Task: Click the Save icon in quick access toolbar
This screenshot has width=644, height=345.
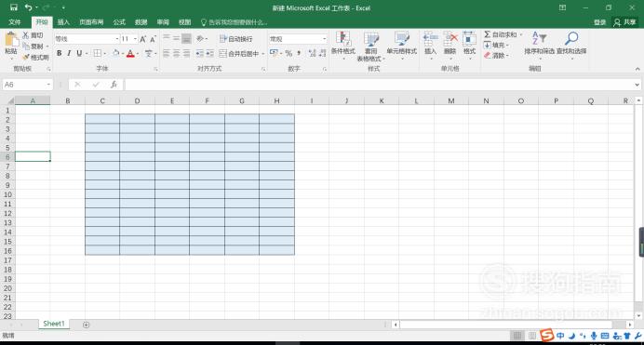Action: click(14, 7)
